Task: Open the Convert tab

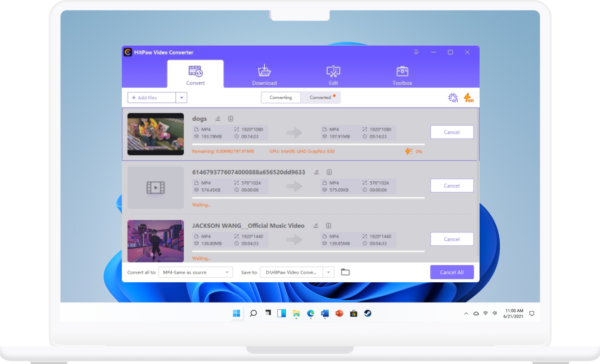Action: (x=195, y=74)
